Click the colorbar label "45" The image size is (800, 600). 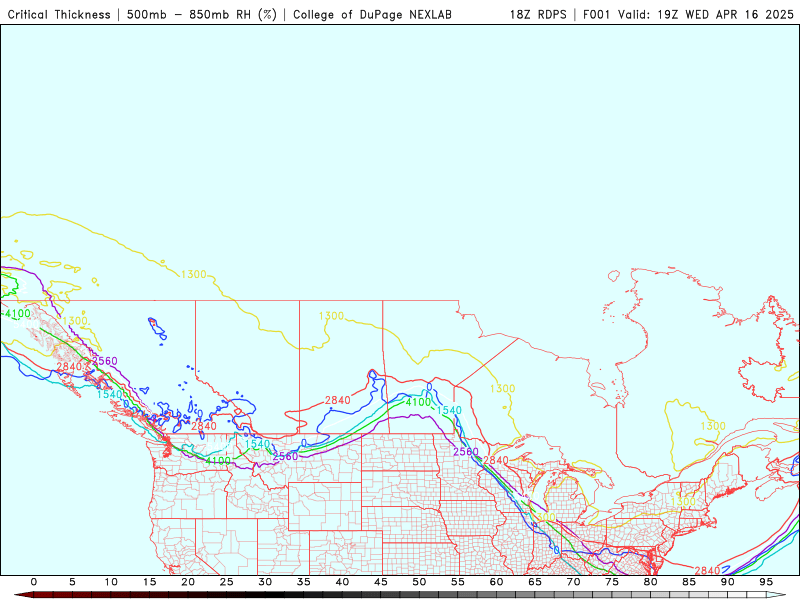click(x=381, y=582)
